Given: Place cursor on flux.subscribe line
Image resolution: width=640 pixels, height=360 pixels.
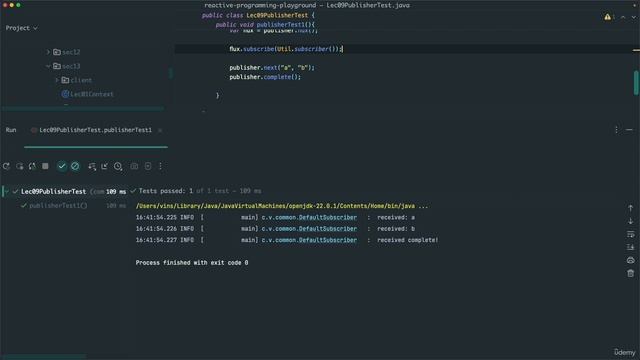Looking at the screenshot, I should point(286,49).
